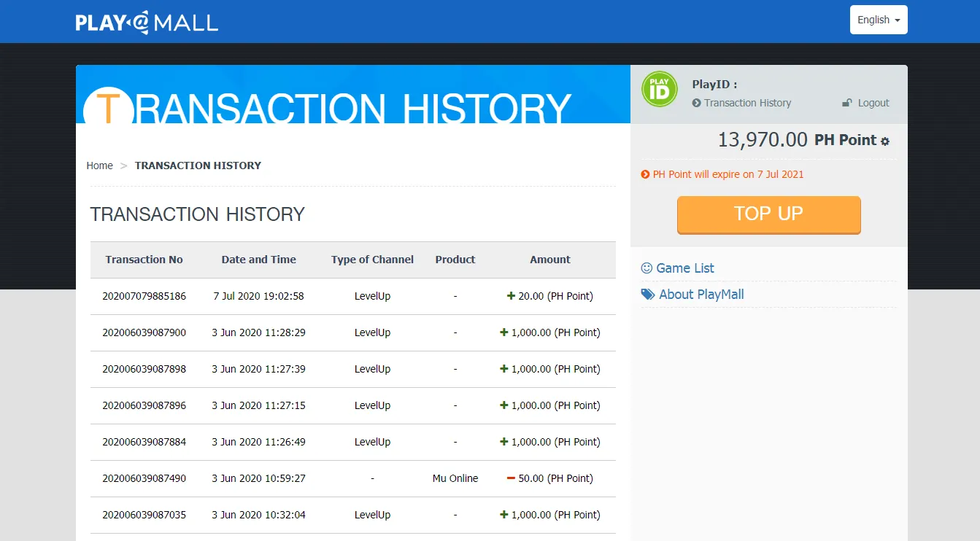Click the tags icon next to About PlayMall
This screenshot has height=541, width=980.
point(648,295)
